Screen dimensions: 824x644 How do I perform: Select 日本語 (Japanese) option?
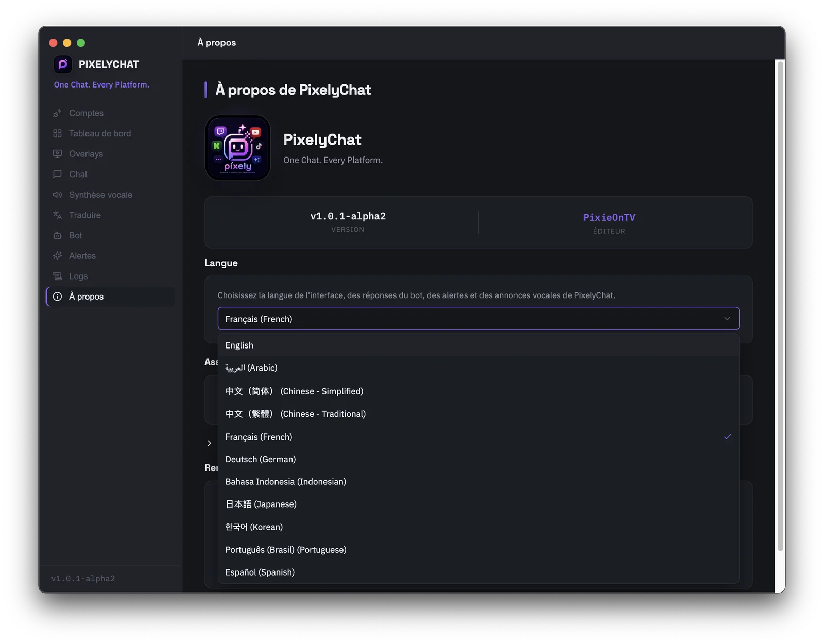(x=478, y=504)
